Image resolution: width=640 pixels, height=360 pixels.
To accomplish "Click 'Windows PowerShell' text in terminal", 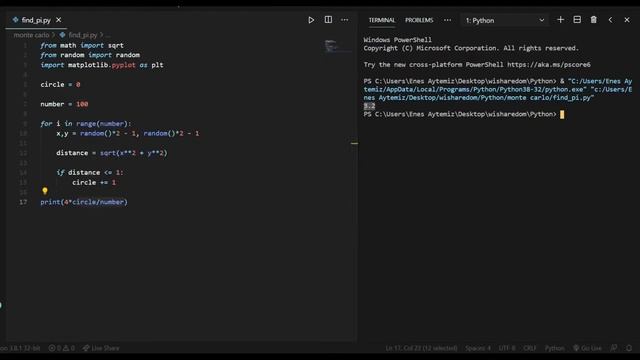I will point(397,40).
